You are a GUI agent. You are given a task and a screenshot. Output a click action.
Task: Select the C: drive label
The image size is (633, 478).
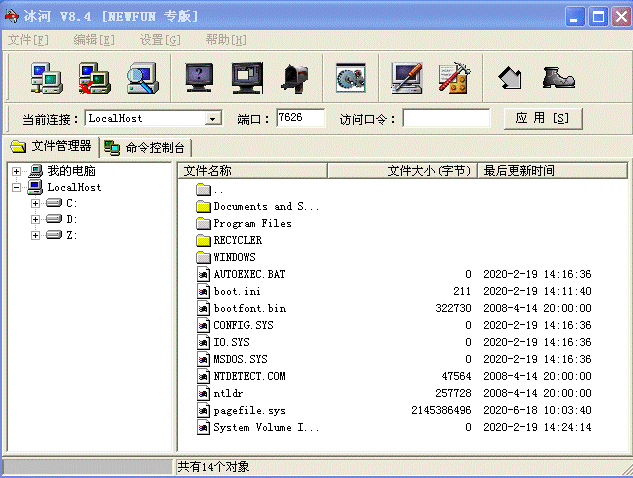[x=71, y=203]
